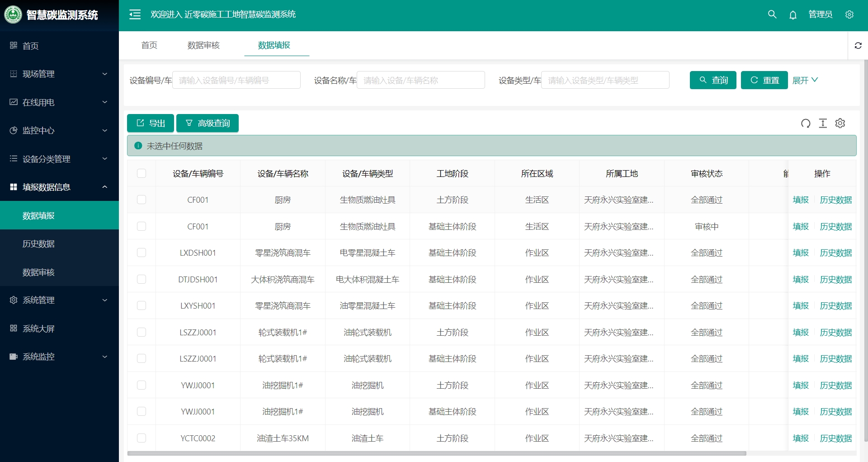Click the 系统大屏 sidebar icon

click(14, 329)
